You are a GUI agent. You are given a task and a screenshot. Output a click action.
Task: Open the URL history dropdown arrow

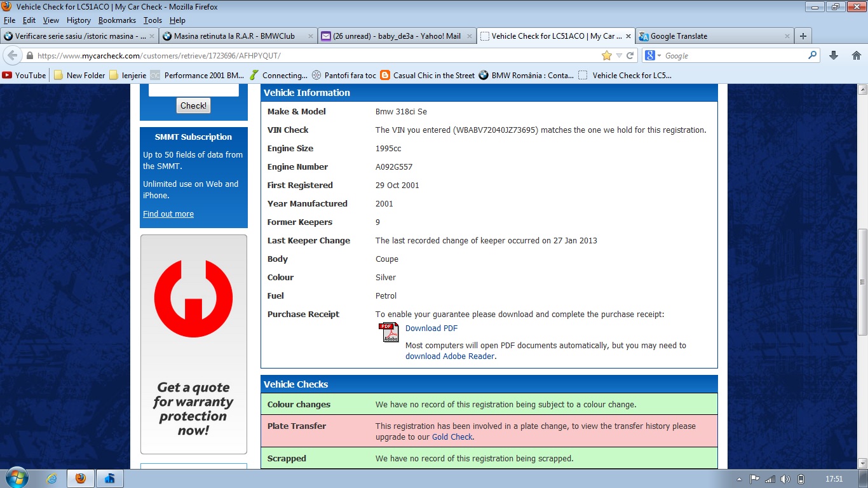(x=619, y=55)
